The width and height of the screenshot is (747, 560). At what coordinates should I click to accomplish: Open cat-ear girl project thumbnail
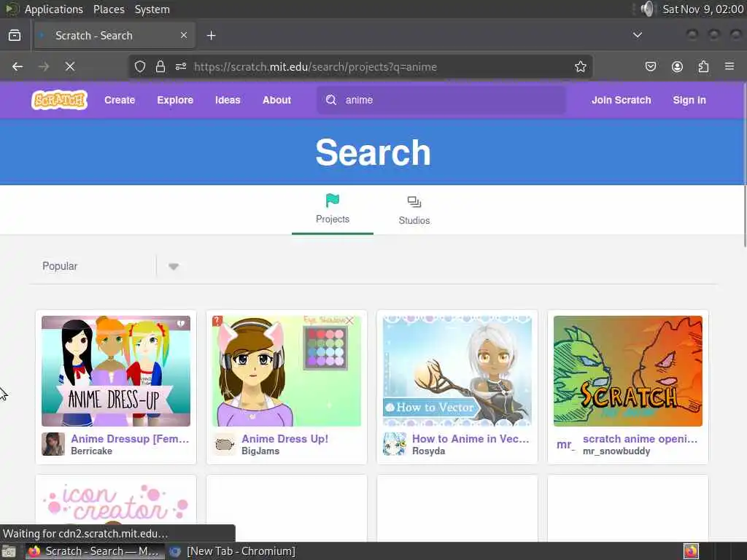(286, 371)
